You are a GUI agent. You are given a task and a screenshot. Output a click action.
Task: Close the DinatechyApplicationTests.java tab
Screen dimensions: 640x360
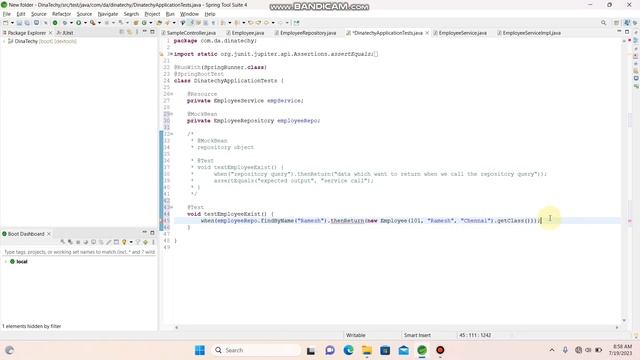click(x=427, y=33)
